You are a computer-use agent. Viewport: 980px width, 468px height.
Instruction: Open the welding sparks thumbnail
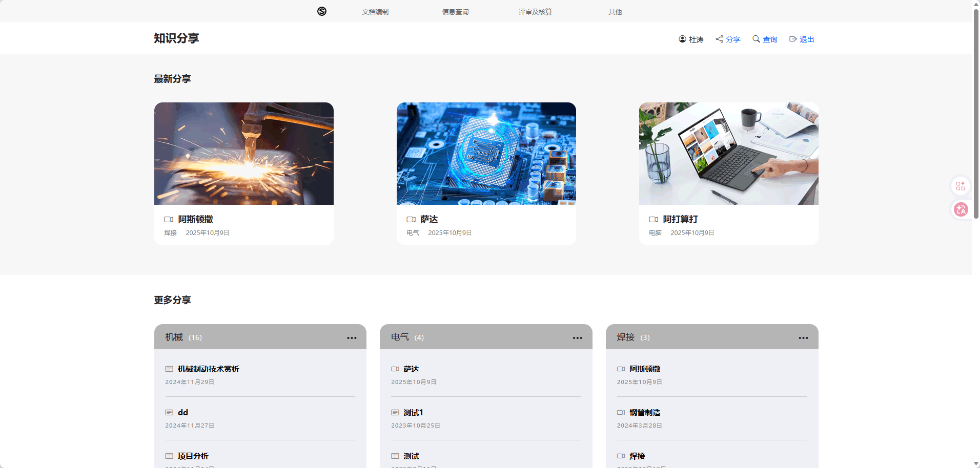244,154
